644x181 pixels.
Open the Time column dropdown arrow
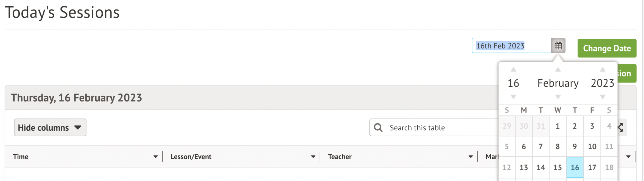tap(155, 157)
